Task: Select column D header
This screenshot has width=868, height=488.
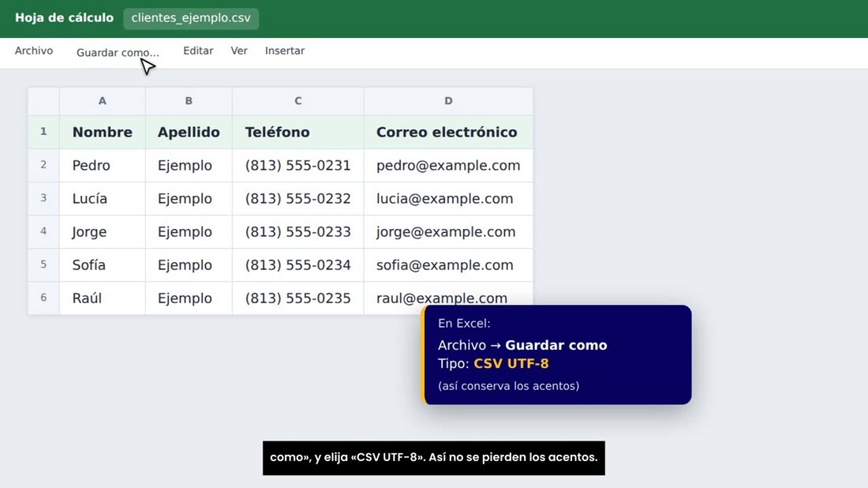Action: pyautogui.click(x=448, y=101)
